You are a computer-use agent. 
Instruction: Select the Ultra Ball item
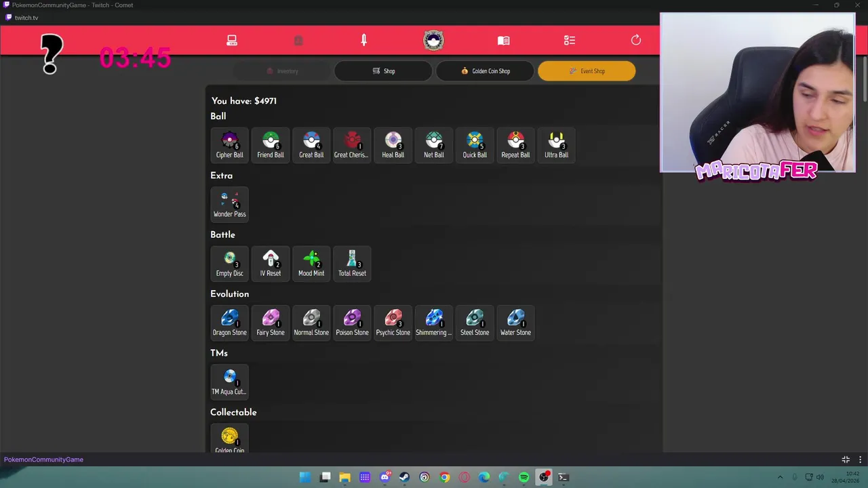click(x=556, y=145)
